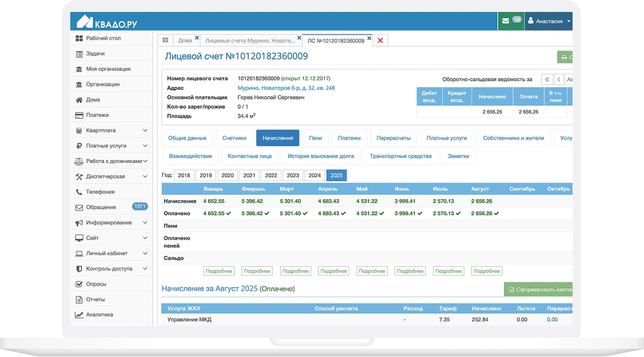The image size is (644, 357).
Task: Click the green print button
Action: (x=565, y=57)
